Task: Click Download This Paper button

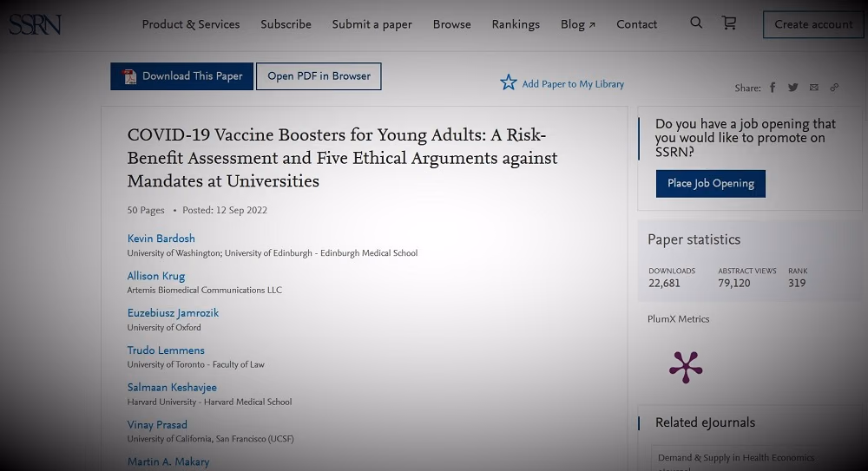Action: click(181, 76)
